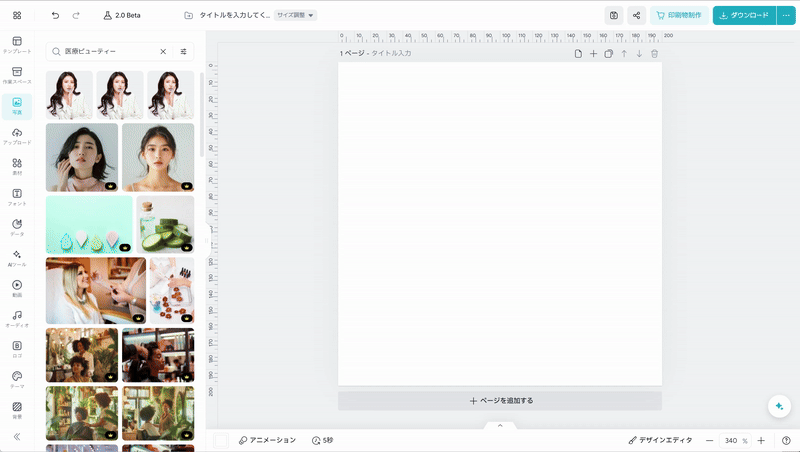This screenshot has height=452, width=800.
Task: Open the オーディオ (audio) sidebar panel
Action: [17, 319]
